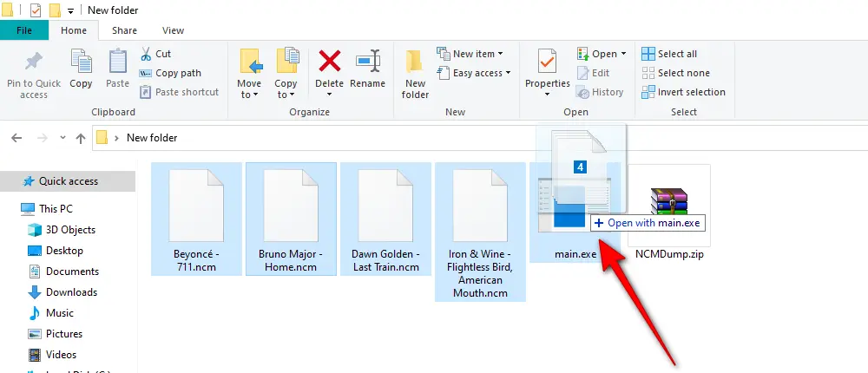This screenshot has width=868, height=373.
Task: Click the Copy path command
Action: (x=170, y=73)
